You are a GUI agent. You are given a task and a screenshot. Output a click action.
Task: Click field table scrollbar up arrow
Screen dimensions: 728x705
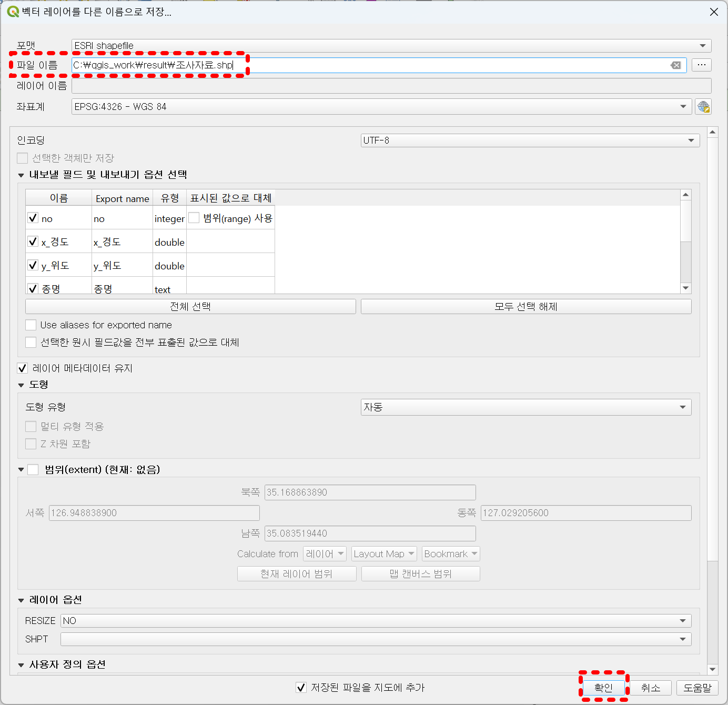(x=685, y=195)
